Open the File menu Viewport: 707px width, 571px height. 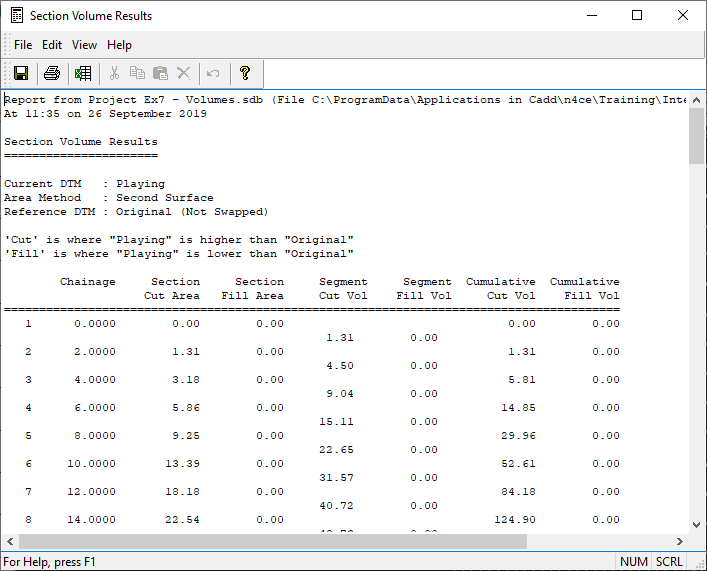(x=23, y=45)
